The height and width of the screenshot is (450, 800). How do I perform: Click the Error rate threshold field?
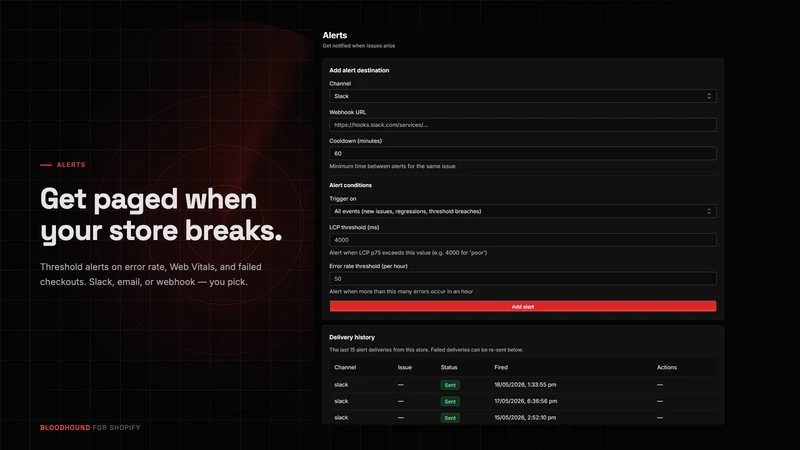[x=522, y=279]
